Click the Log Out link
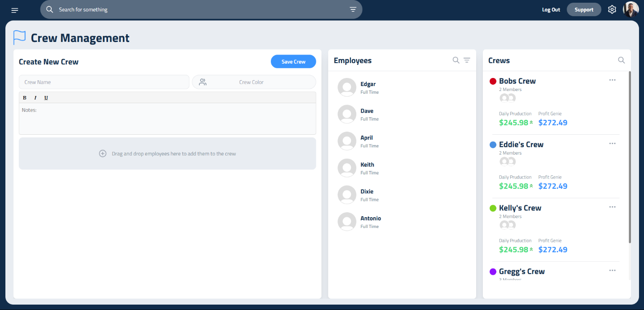 tap(551, 9)
